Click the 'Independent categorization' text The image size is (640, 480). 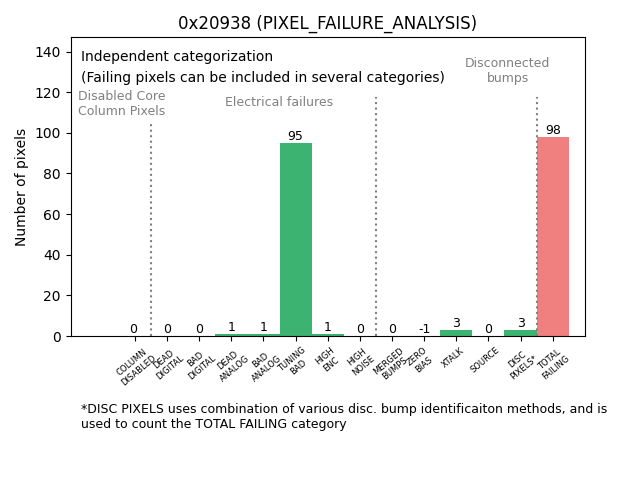tap(177, 57)
